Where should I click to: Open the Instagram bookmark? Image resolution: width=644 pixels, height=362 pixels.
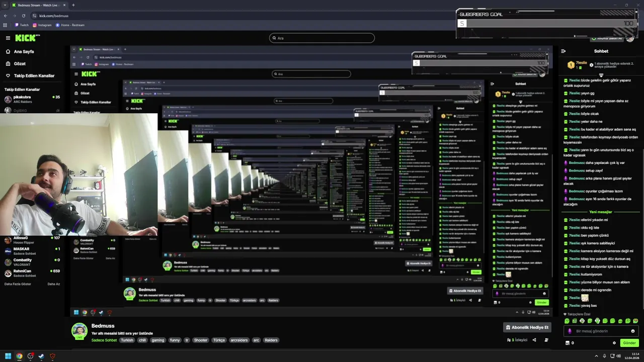(x=42, y=25)
